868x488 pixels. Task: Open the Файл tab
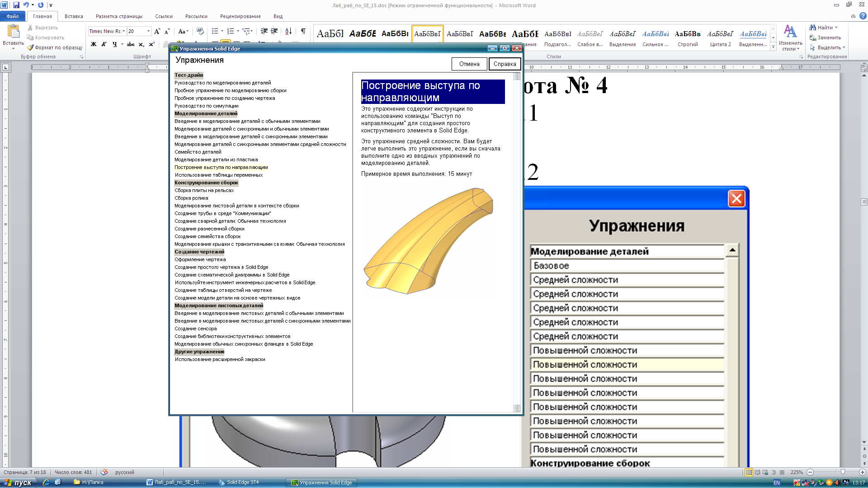pyautogui.click(x=13, y=16)
